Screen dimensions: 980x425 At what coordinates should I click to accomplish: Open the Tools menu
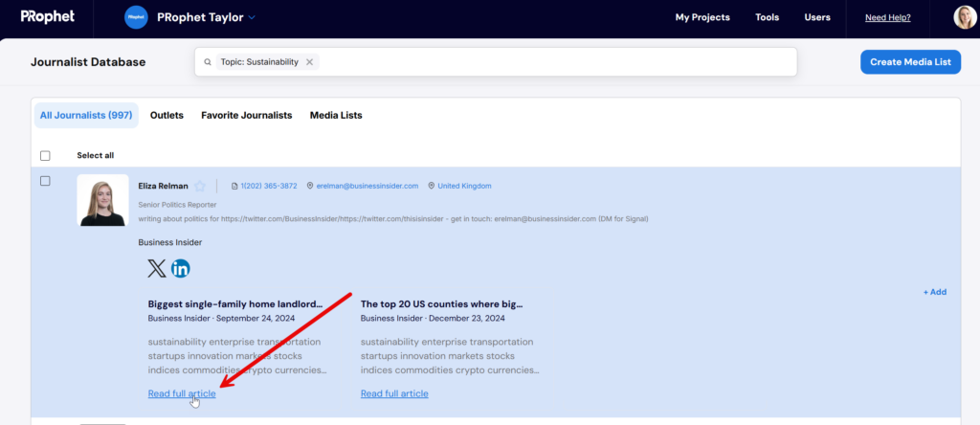pyautogui.click(x=767, y=17)
